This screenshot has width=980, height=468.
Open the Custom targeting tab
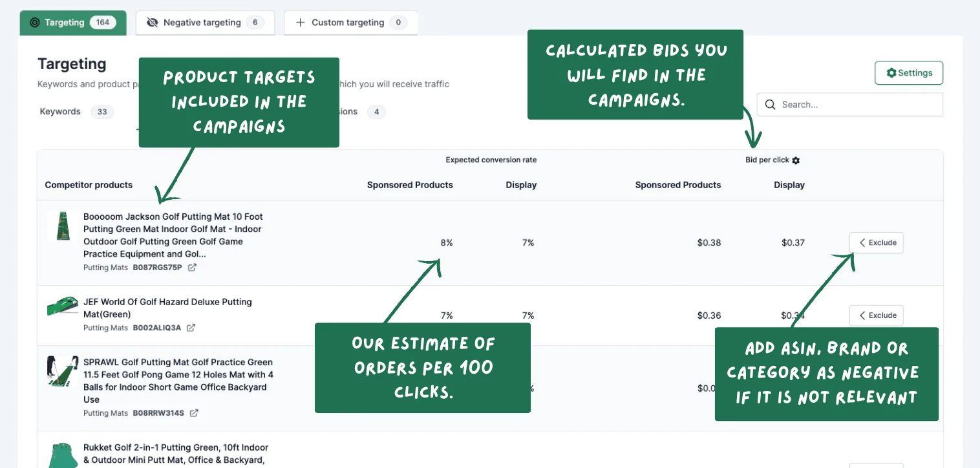[350, 23]
